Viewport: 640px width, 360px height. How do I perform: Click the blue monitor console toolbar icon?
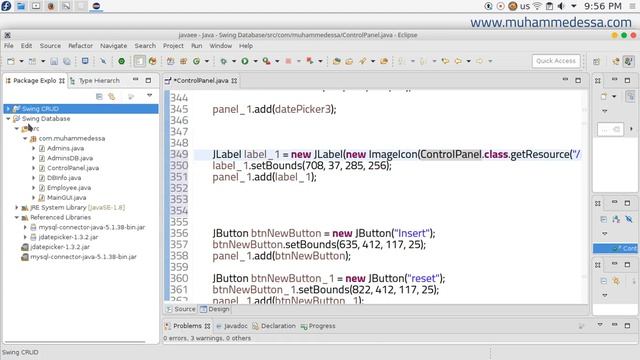(85, 61)
